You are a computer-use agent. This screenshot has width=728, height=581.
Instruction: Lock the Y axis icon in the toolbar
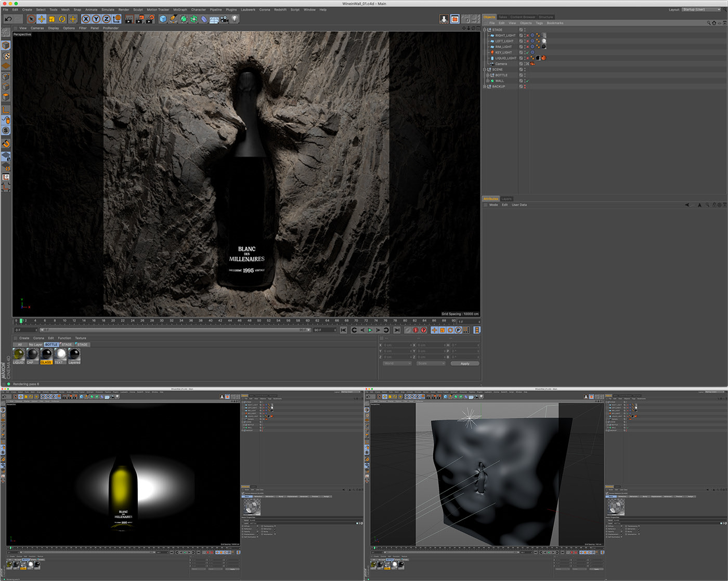tap(96, 19)
